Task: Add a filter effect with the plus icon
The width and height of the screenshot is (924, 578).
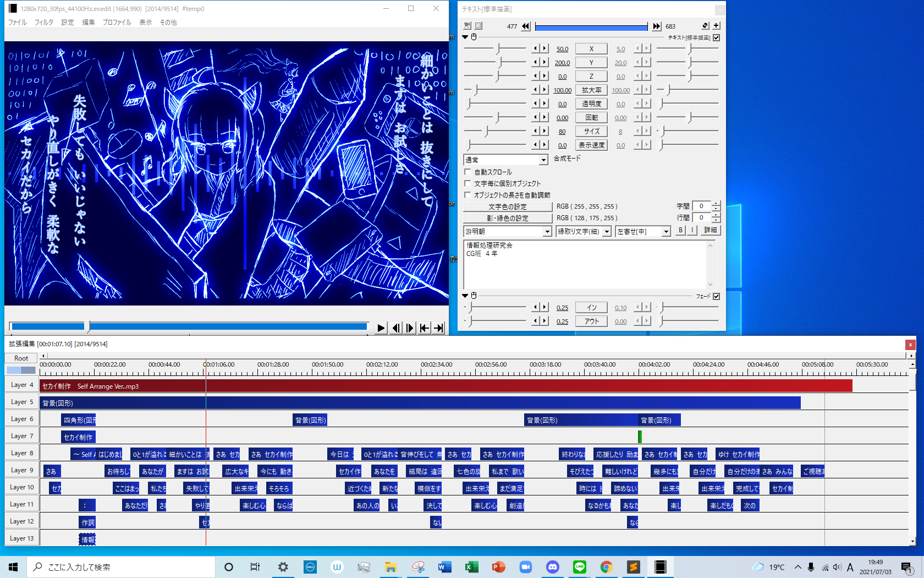Action: (x=716, y=25)
